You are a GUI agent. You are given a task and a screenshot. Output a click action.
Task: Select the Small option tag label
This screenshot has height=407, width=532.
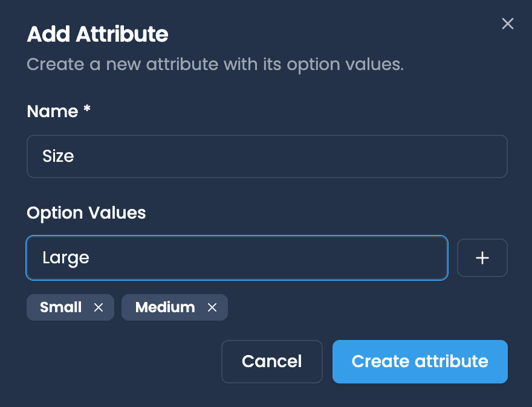(x=60, y=307)
